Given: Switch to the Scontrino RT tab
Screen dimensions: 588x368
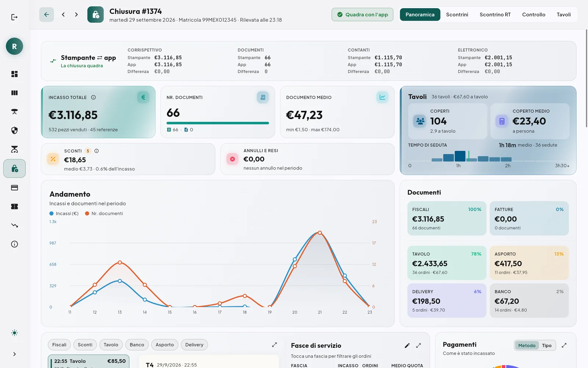Looking at the screenshot, I should (495, 15).
